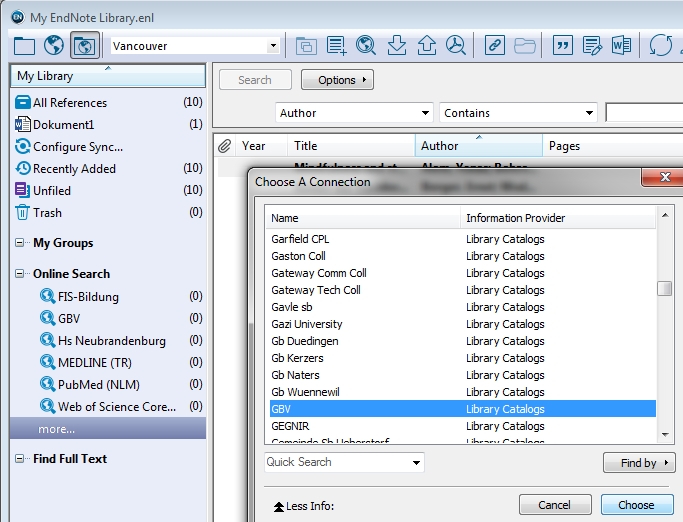
Task: Click Choose button in dialog
Action: (637, 505)
